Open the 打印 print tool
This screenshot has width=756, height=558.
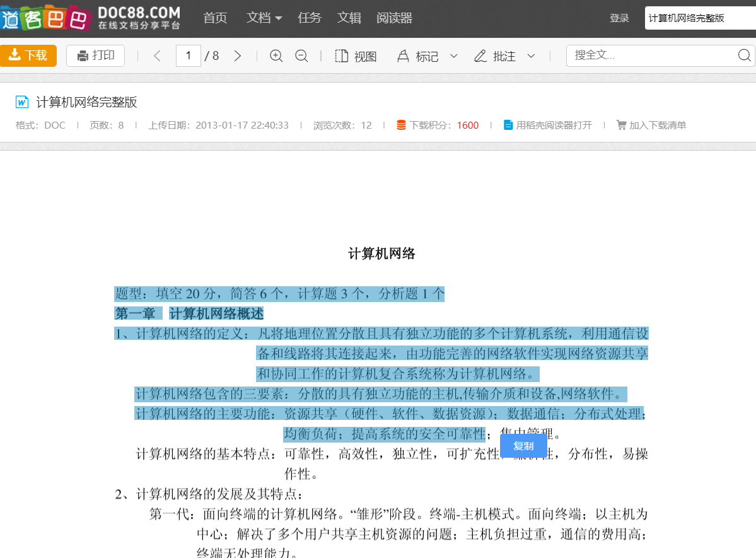[95, 55]
